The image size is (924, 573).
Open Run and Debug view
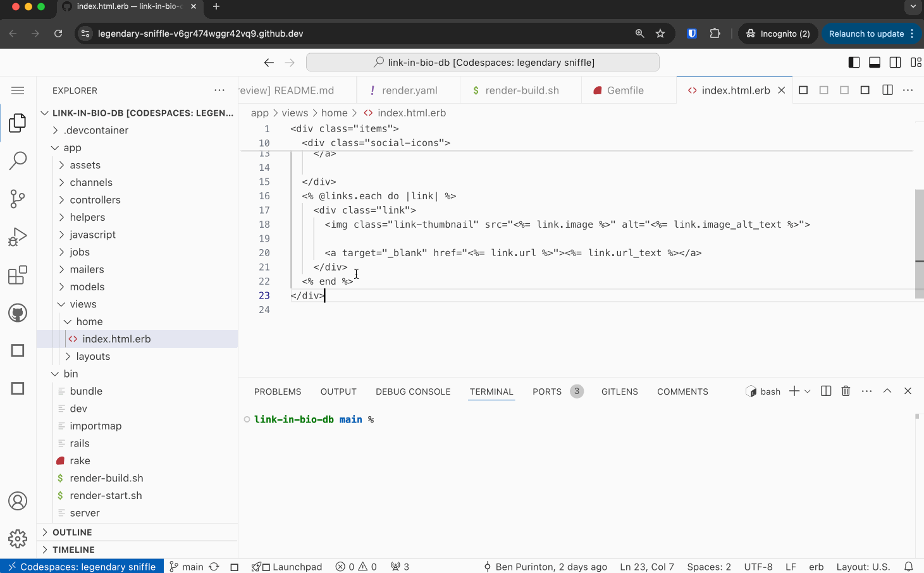[18, 237]
